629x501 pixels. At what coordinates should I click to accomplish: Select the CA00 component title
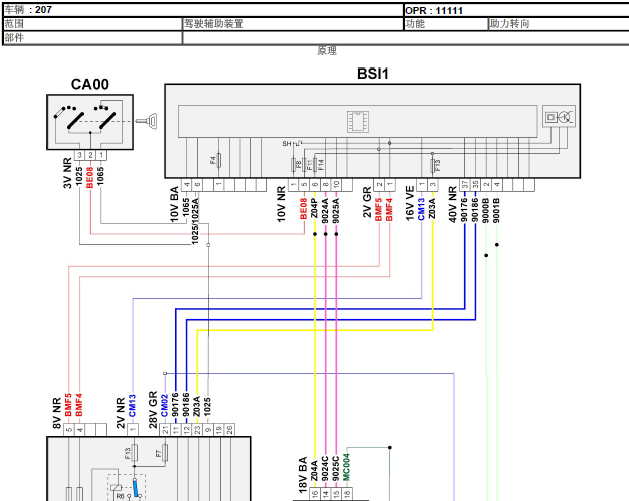click(90, 84)
